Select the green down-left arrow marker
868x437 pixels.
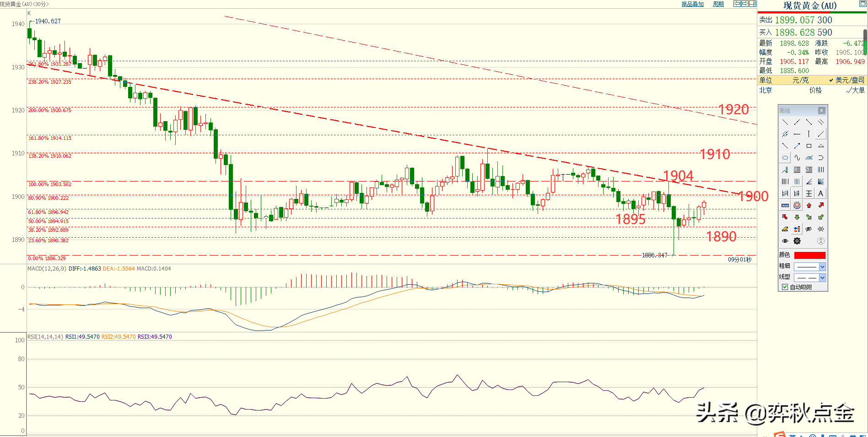click(821, 217)
